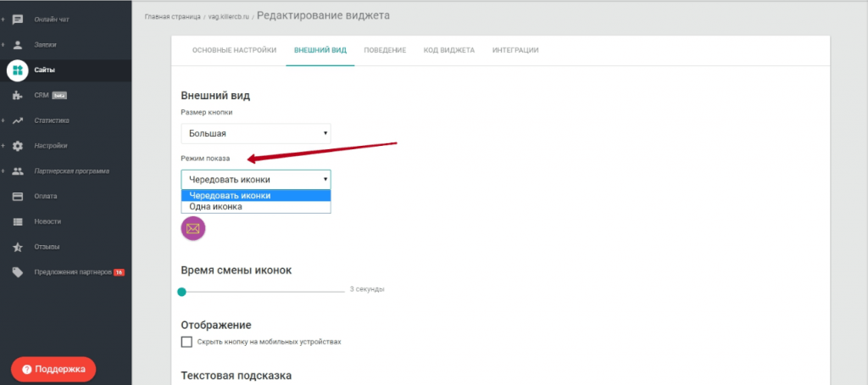This screenshot has width=868, height=385.
Task: Open Партнерская программа sidebar entry
Action: pos(71,170)
